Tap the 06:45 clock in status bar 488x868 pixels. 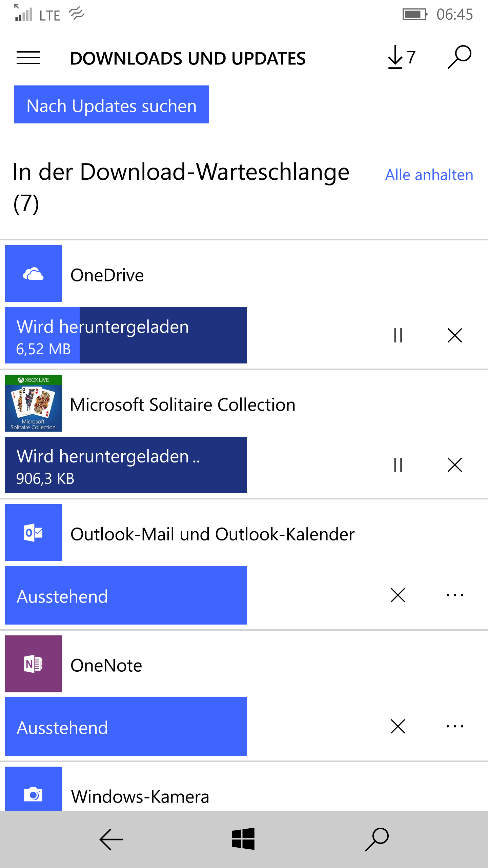[x=454, y=15]
